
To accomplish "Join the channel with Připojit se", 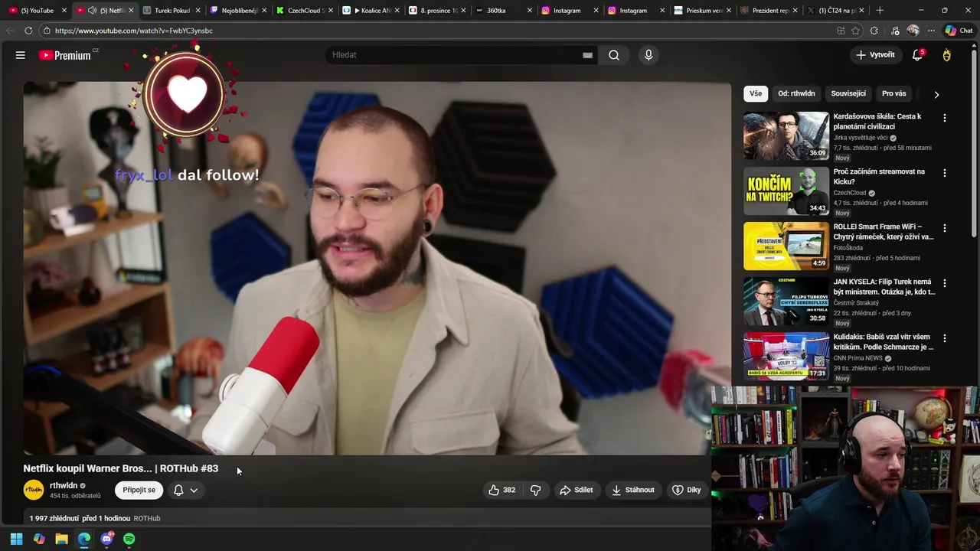I will pos(139,490).
